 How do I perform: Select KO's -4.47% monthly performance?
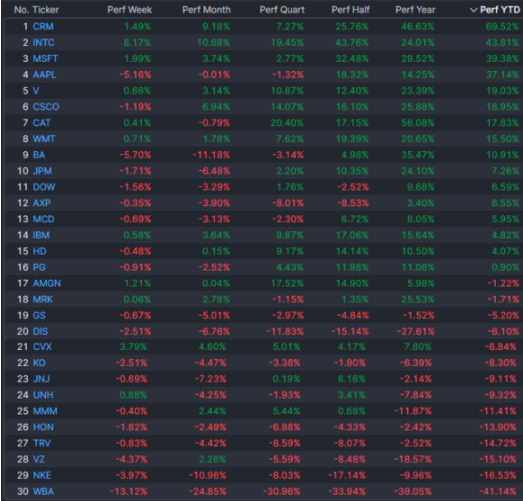click(x=210, y=363)
